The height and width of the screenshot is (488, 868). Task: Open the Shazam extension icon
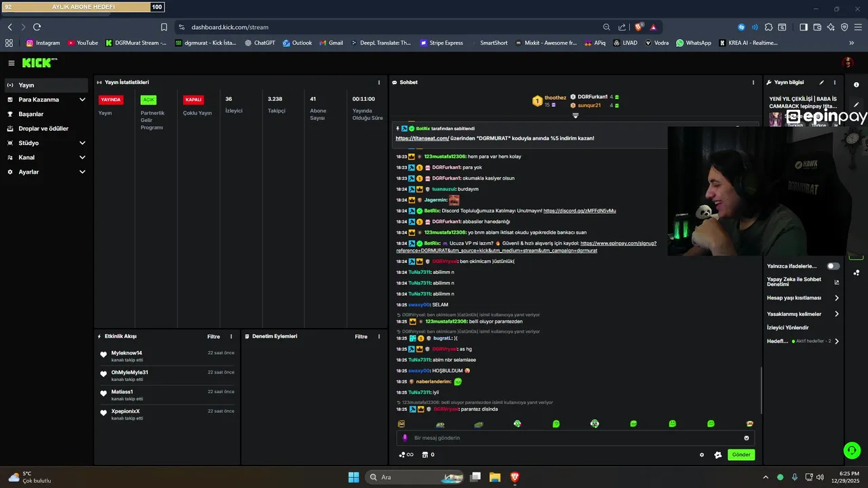741,27
